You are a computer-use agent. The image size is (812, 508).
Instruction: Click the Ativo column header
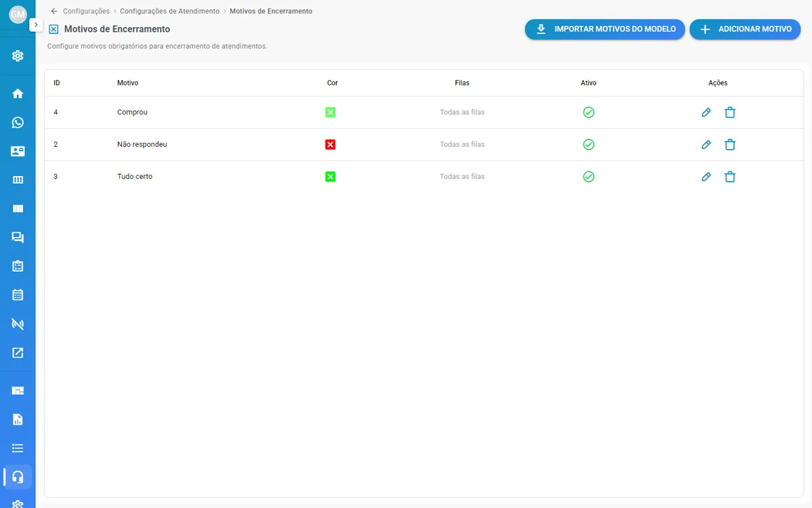tap(589, 83)
